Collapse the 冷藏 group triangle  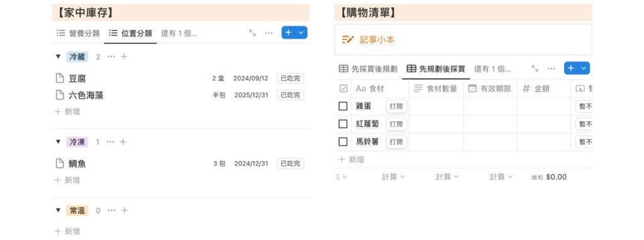click(x=58, y=57)
